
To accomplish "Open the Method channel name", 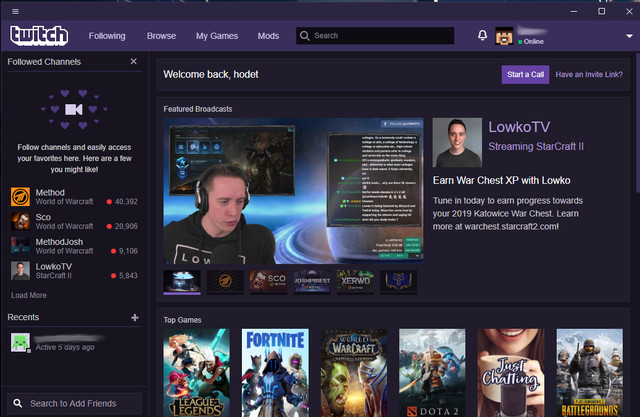I will pos(50,193).
